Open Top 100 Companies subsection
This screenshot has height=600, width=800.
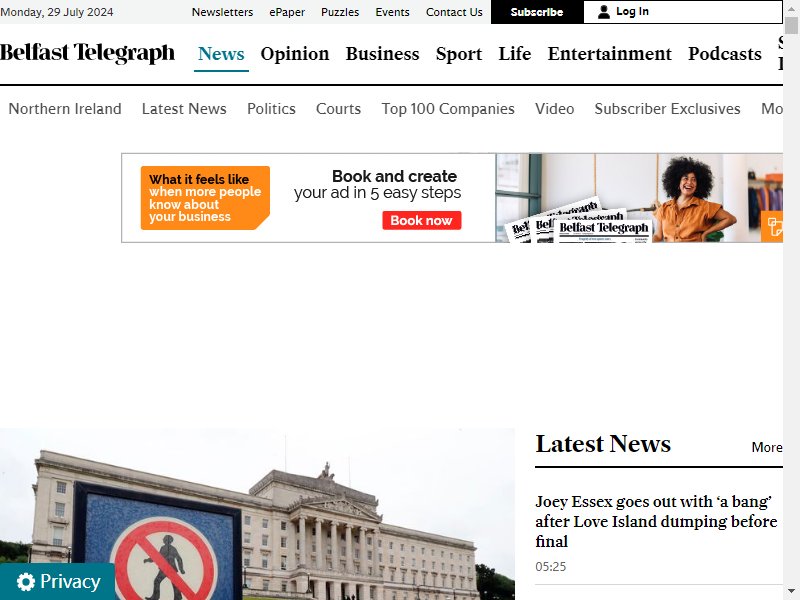[448, 109]
